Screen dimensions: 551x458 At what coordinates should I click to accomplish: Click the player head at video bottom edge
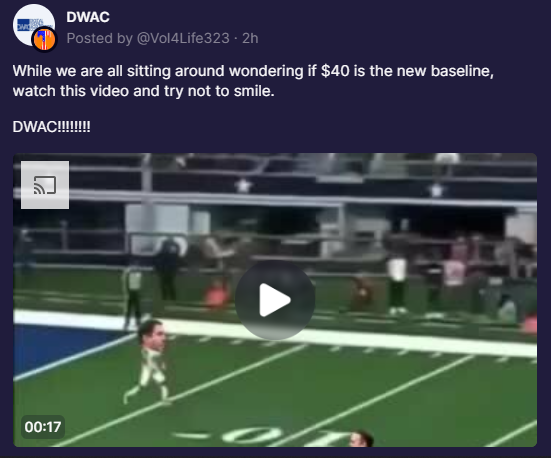(361, 439)
